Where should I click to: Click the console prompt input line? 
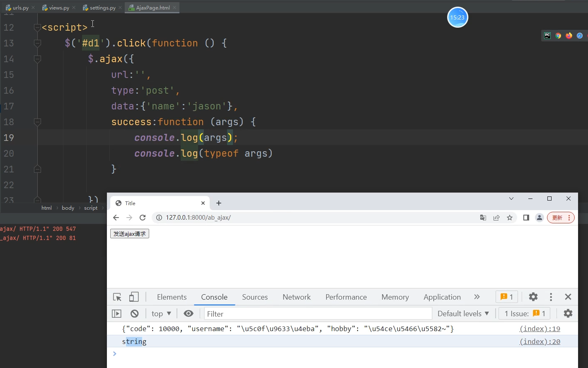pyautogui.click(x=342, y=353)
